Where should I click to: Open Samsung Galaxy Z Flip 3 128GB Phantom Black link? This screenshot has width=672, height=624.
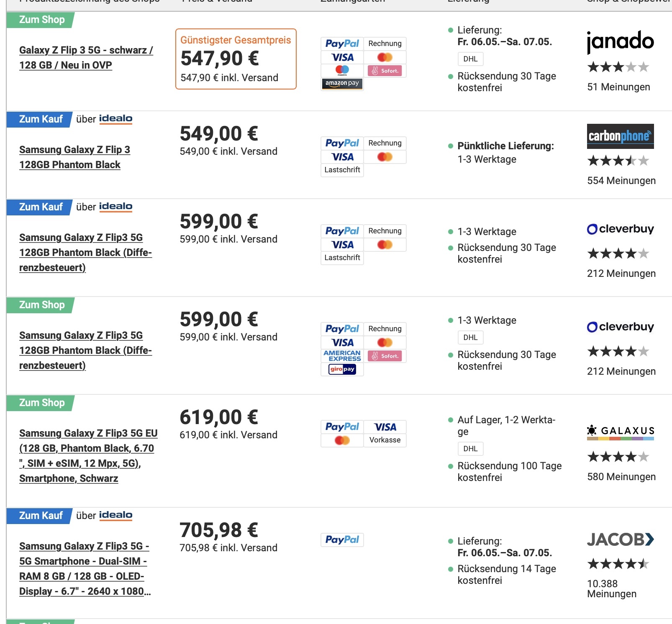(75, 157)
